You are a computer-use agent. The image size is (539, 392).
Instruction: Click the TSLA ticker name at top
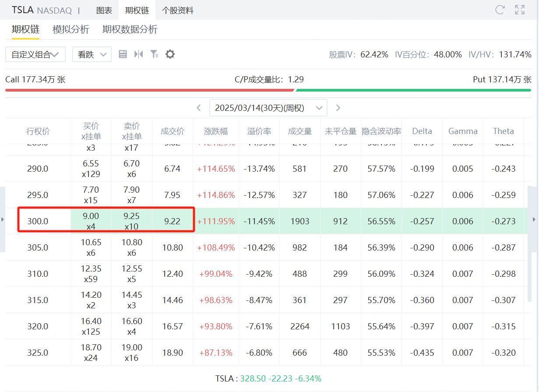coord(23,10)
